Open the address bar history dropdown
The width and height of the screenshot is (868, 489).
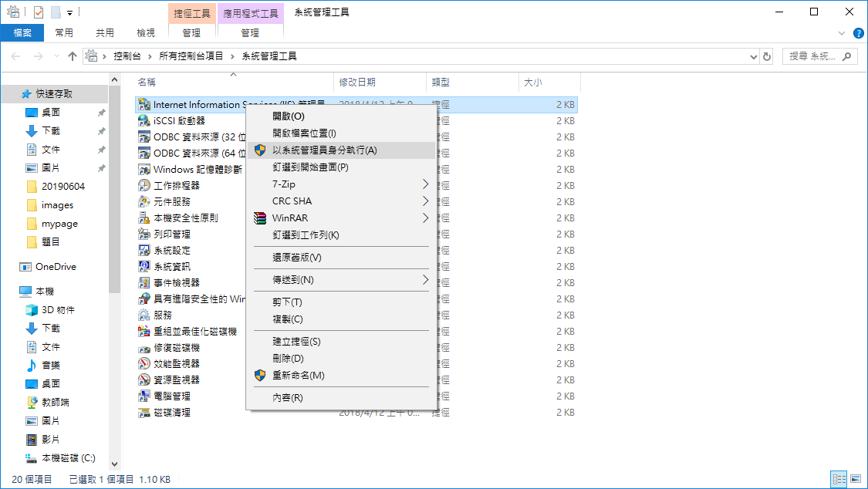pyautogui.click(x=754, y=56)
